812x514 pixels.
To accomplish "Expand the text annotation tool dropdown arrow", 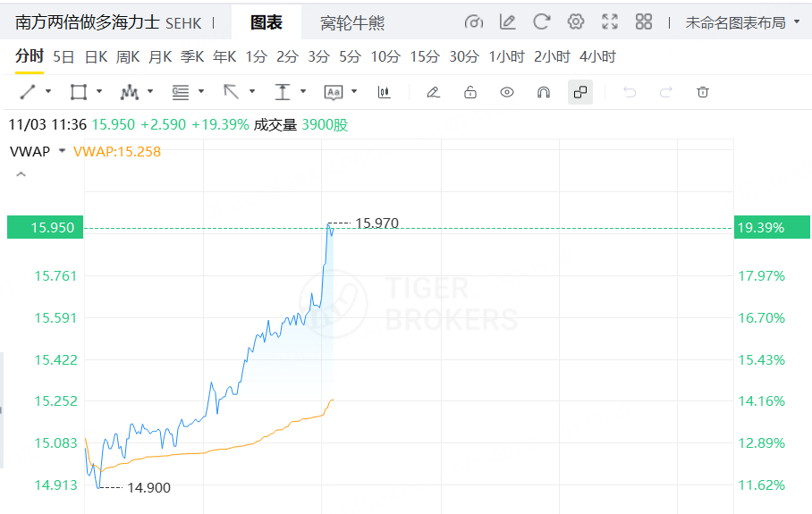I will point(355,91).
